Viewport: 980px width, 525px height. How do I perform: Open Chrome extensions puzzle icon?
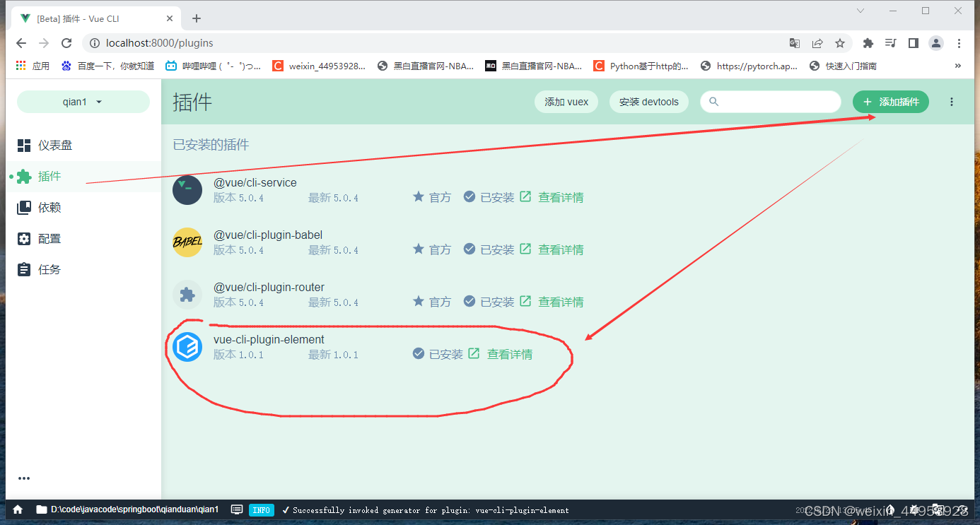point(868,43)
